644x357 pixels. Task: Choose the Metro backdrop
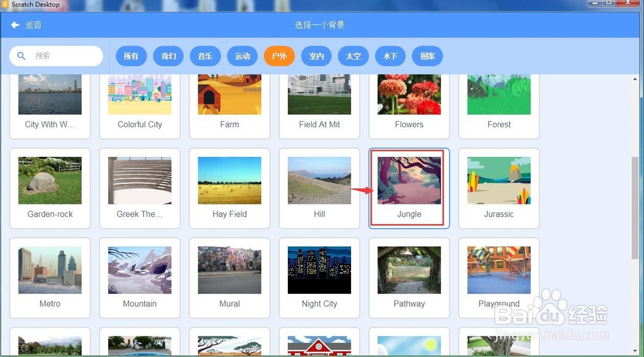tap(50, 278)
